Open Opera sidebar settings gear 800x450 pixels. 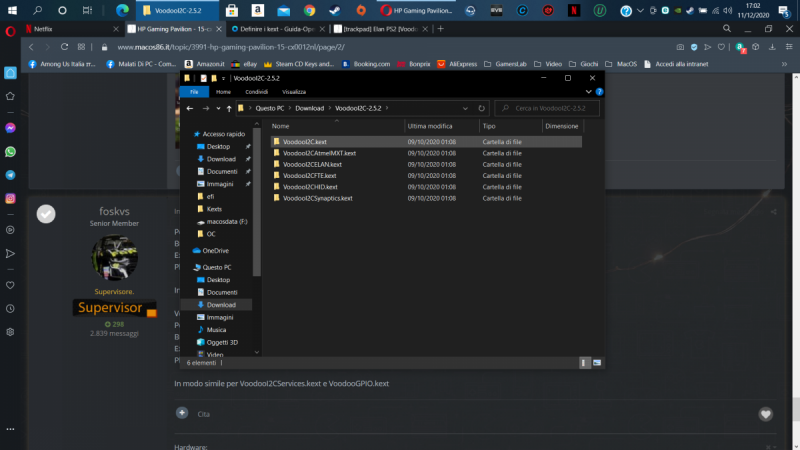(x=10, y=332)
